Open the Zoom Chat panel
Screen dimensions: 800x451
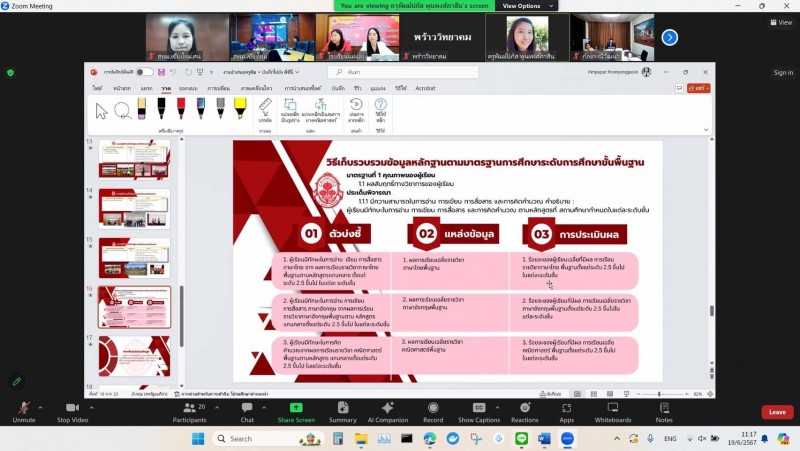click(247, 412)
